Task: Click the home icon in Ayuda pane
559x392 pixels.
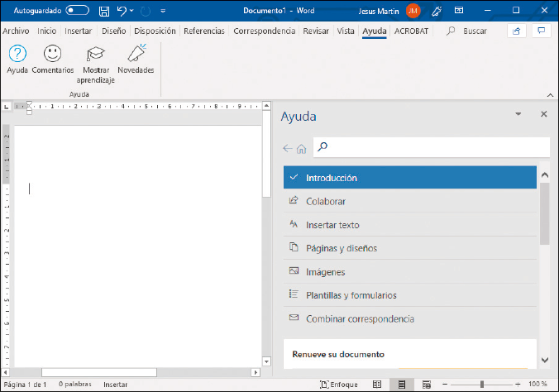Action: (301, 149)
